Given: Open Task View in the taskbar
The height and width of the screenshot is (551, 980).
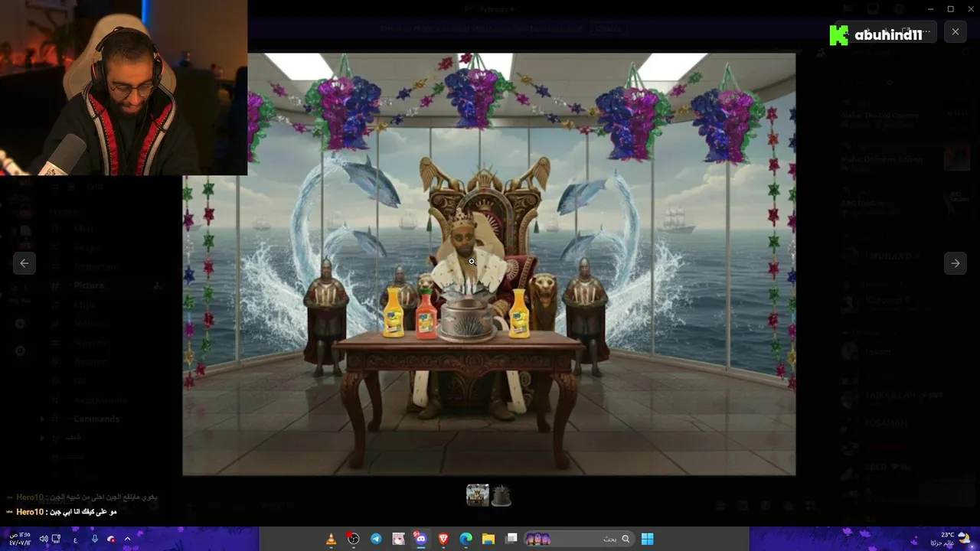Looking at the screenshot, I should click(511, 539).
